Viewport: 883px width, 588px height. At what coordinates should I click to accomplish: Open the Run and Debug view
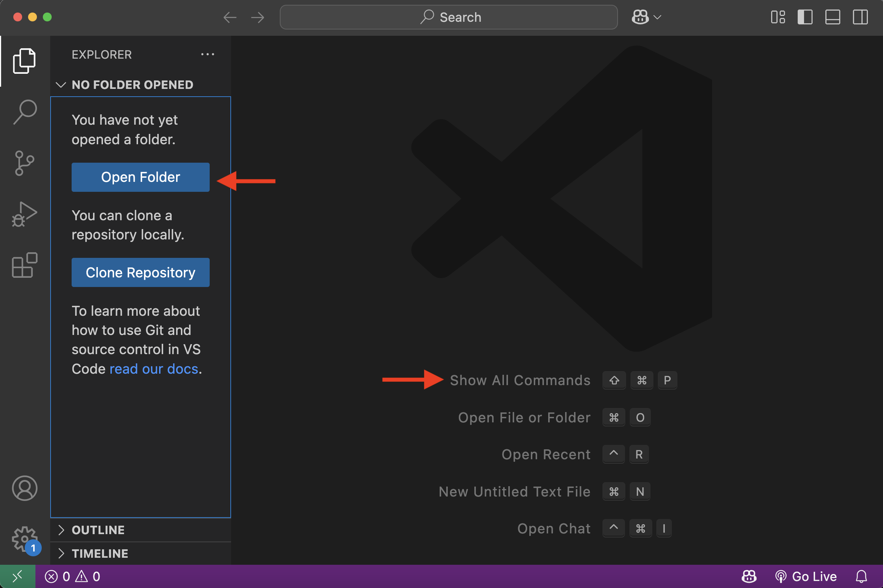[x=25, y=214]
